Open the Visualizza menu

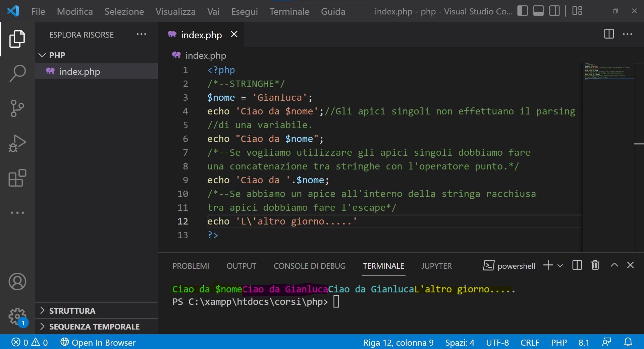(x=175, y=11)
